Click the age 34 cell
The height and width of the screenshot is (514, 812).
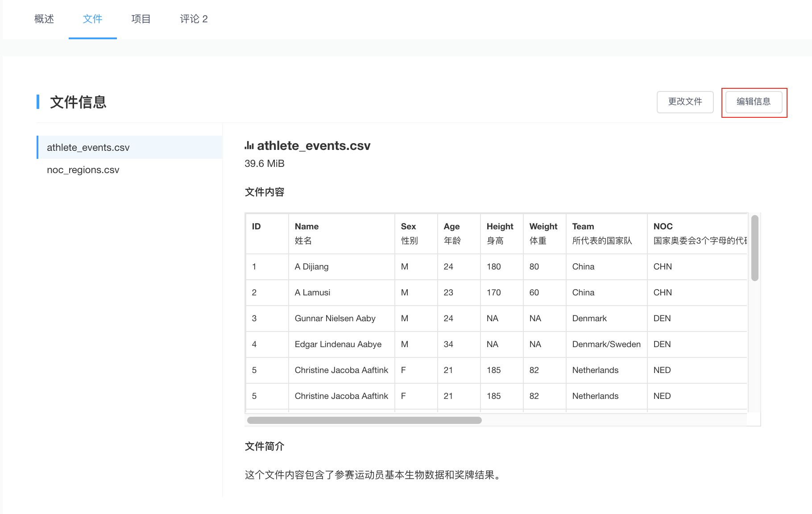click(x=459, y=344)
